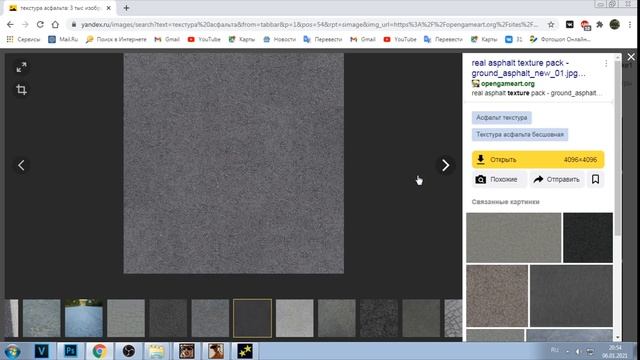The image size is (640, 360).
Task: Select the highlighted dark thumbnail in filmstrip
Action: [x=252, y=318]
